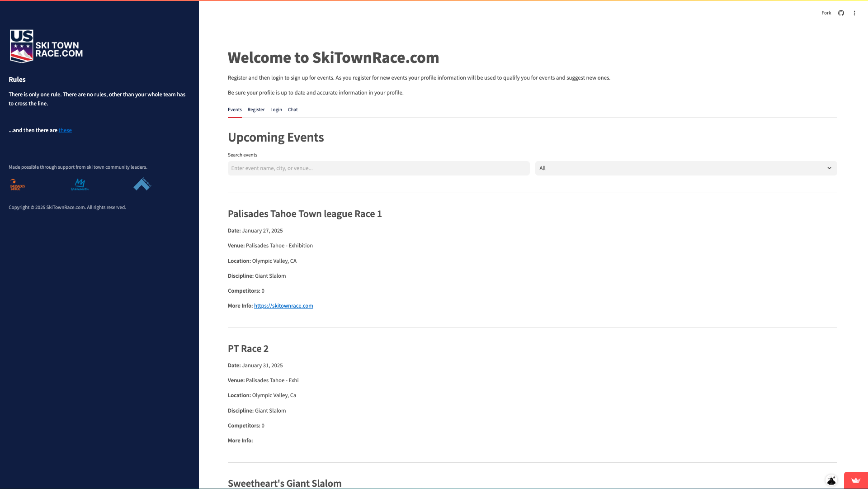Image resolution: width=868 pixels, height=489 pixels.
Task: Click the red Streamlit crown badge
Action: pos(855,480)
